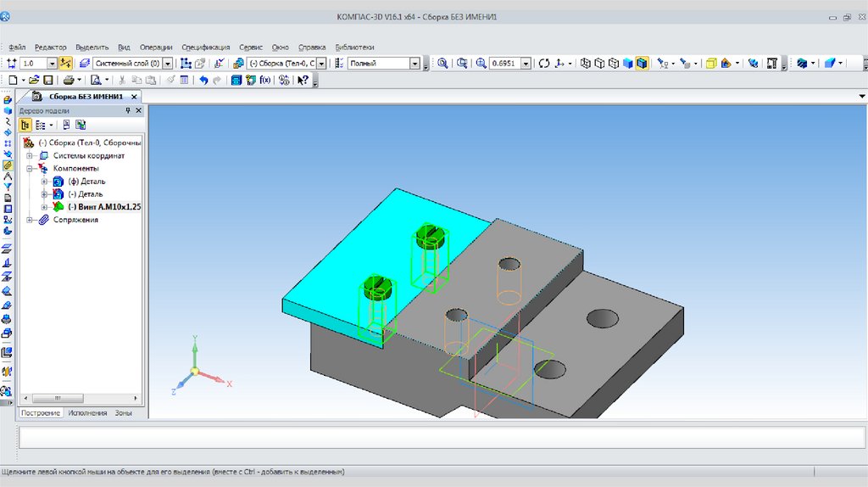Open the Variables f(x) panel icon
The image size is (868, 487).
click(x=264, y=80)
